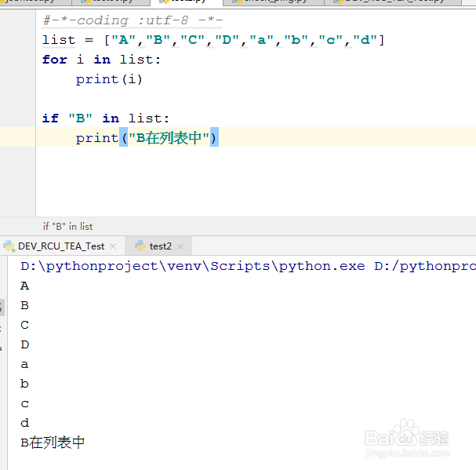The image size is (476, 470).
Task: Click console output 'B在列表中'
Action: point(53,443)
